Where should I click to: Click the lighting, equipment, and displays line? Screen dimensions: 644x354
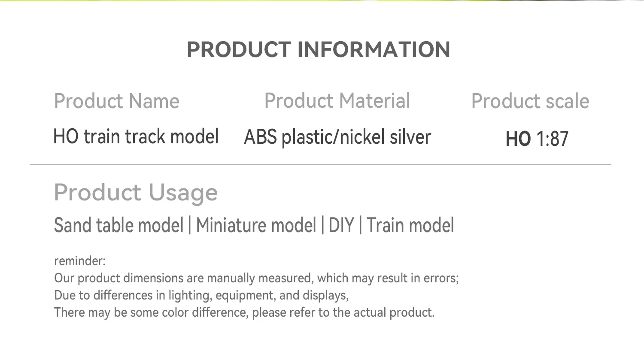point(201,296)
